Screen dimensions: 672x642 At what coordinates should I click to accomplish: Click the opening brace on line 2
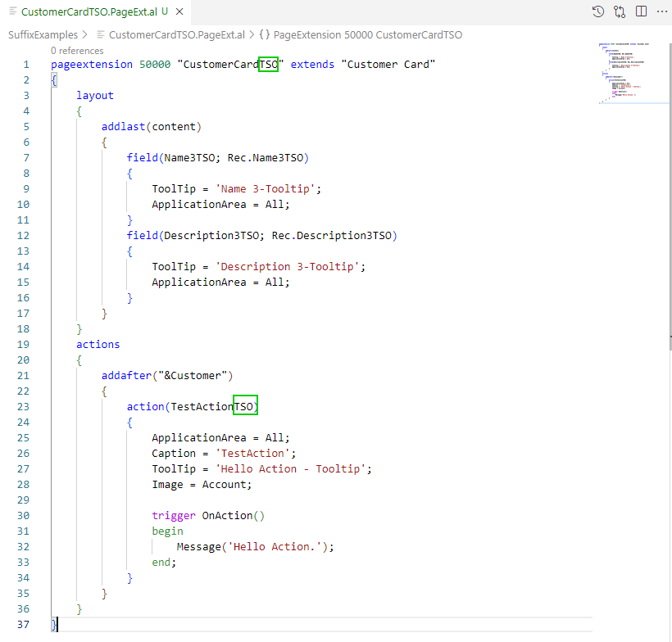tap(54, 80)
